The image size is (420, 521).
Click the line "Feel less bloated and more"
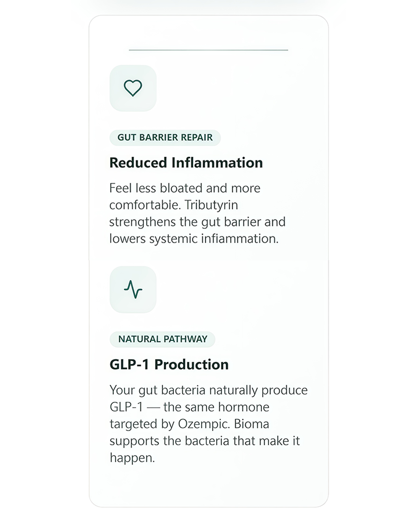185,188
